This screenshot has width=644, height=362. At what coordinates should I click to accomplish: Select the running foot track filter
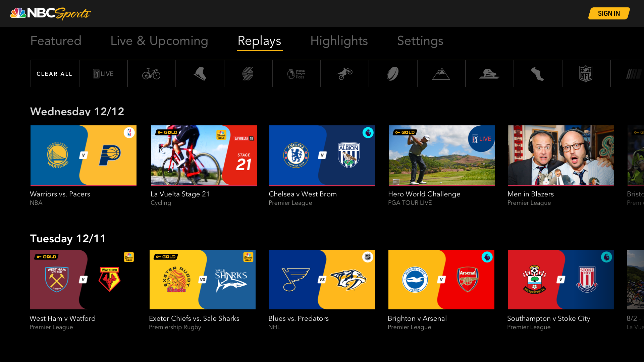point(538,74)
